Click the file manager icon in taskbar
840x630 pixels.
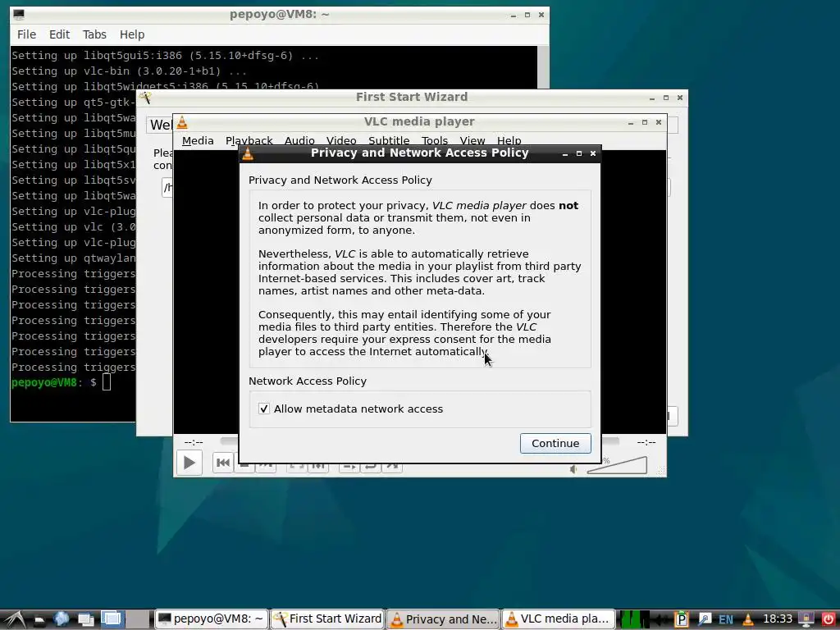(39, 620)
